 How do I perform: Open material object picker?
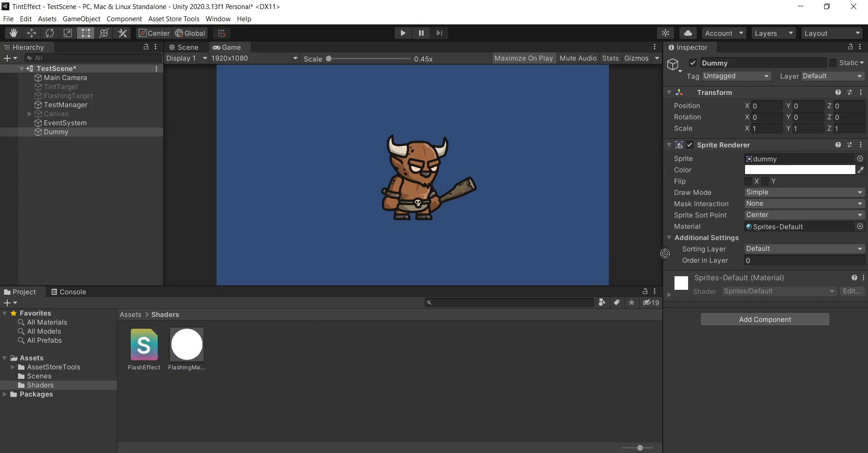coord(860,226)
